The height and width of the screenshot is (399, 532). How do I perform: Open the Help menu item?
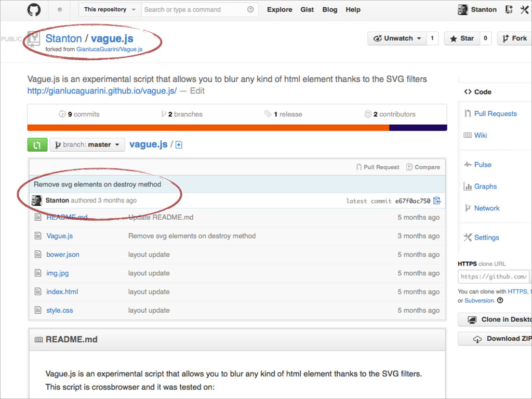coord(353,9)
